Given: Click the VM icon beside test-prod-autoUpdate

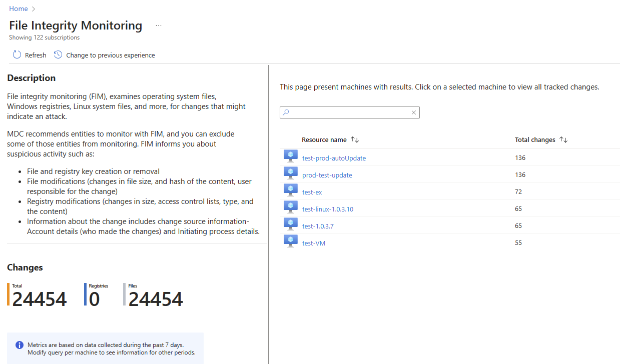Looking at the screenshot, I should tap(291, 155).
